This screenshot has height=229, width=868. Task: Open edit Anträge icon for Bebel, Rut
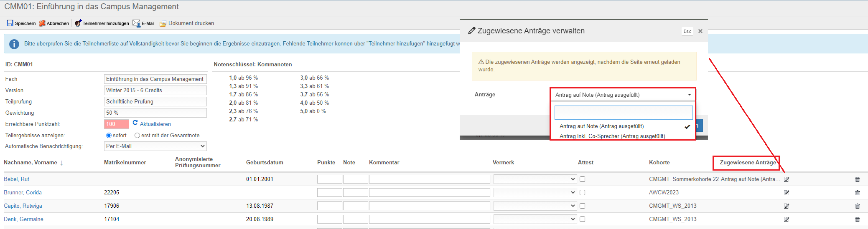[787, 179]
